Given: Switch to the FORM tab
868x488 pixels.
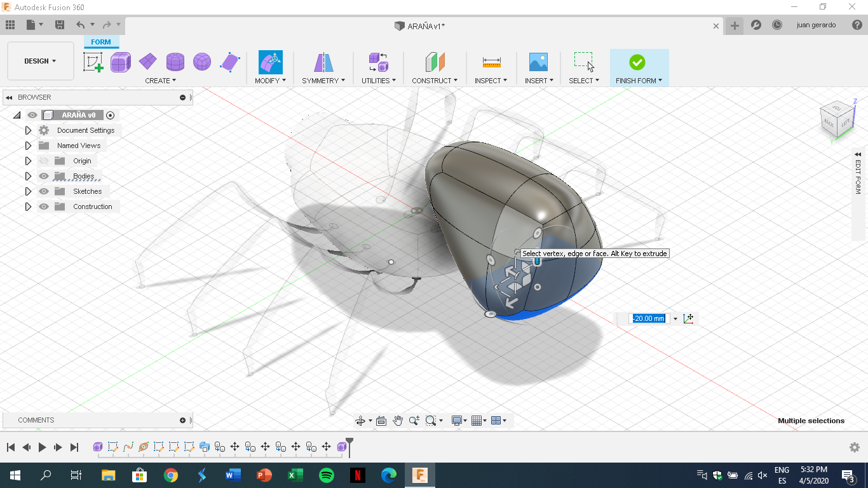Looking at the screenshot, I should pyautogui.click(x=101, y=41).
